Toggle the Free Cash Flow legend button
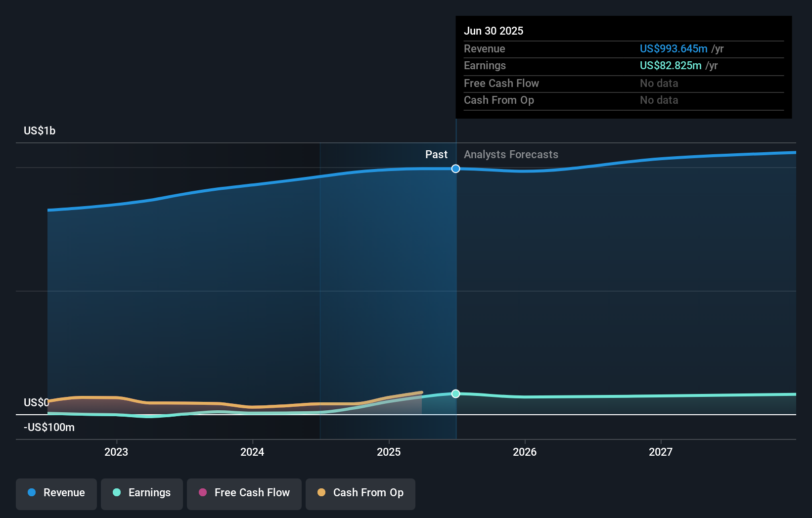 244,494
